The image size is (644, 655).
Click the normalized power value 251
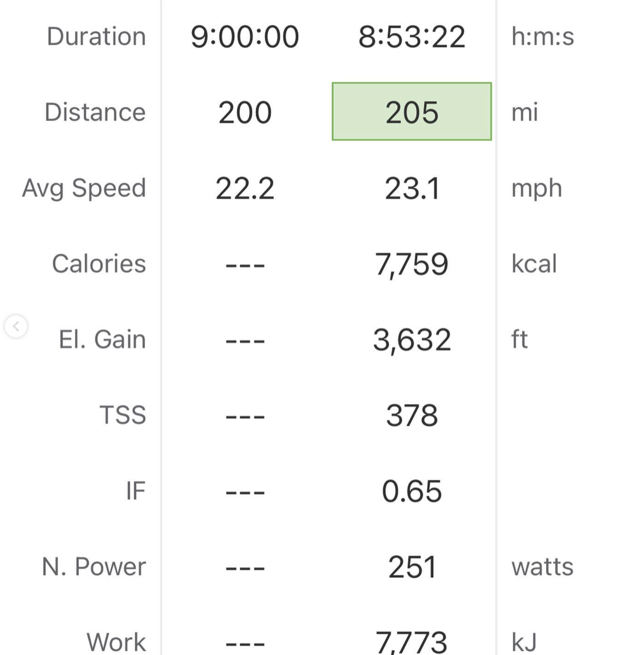tap(412, 567)
